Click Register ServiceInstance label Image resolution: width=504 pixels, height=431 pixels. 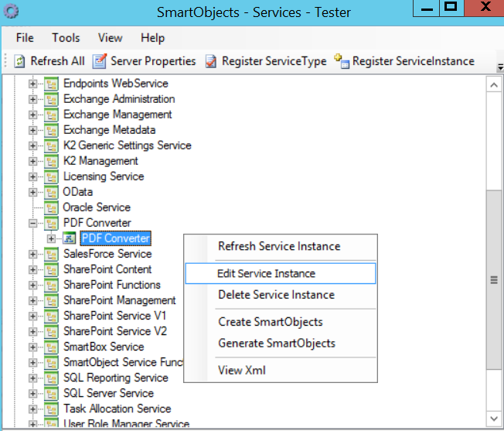point(414,61)
